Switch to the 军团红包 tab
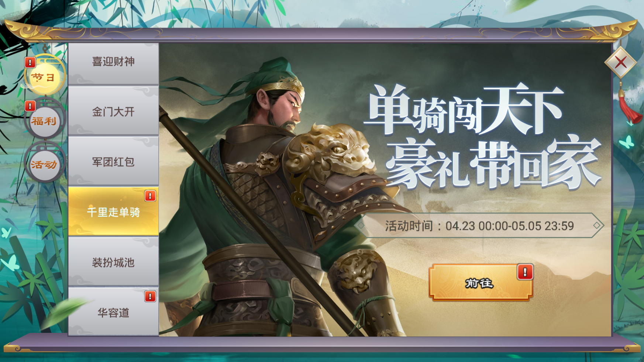 (113, 161)
